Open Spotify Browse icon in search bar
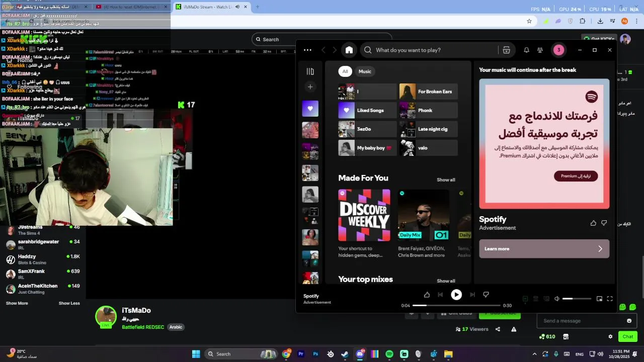This screenshot has height=362, width=644. pos(506,50)
